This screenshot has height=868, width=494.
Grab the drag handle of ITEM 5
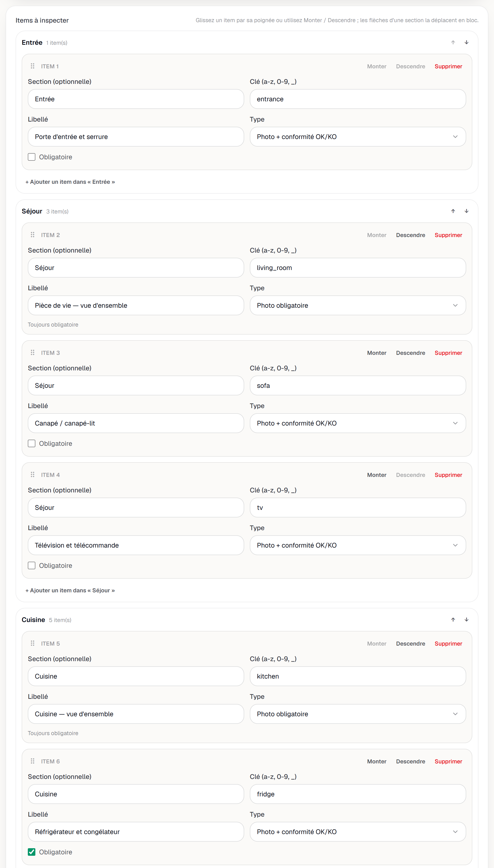click(x=33, y=643)
